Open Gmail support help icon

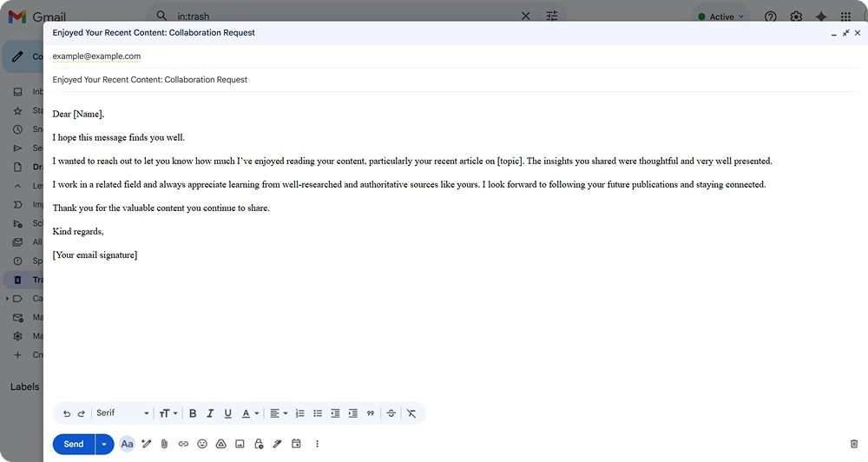coord(770,16)
